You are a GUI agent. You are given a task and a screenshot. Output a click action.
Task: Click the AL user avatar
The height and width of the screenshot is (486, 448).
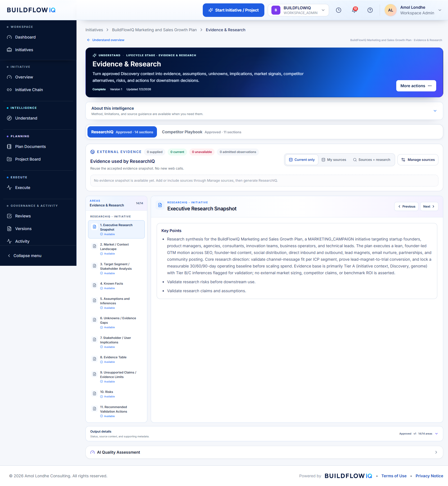pyautogui.click(x=391, y=10)
